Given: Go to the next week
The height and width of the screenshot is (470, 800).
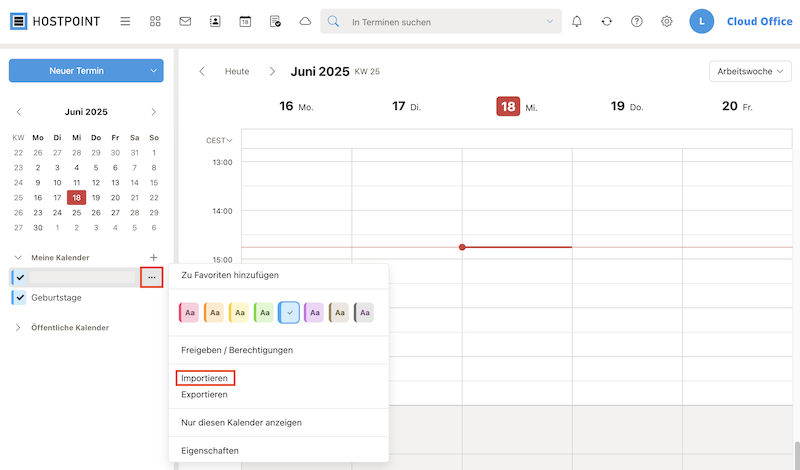Looking at the screenshot, I should (272, 71).
